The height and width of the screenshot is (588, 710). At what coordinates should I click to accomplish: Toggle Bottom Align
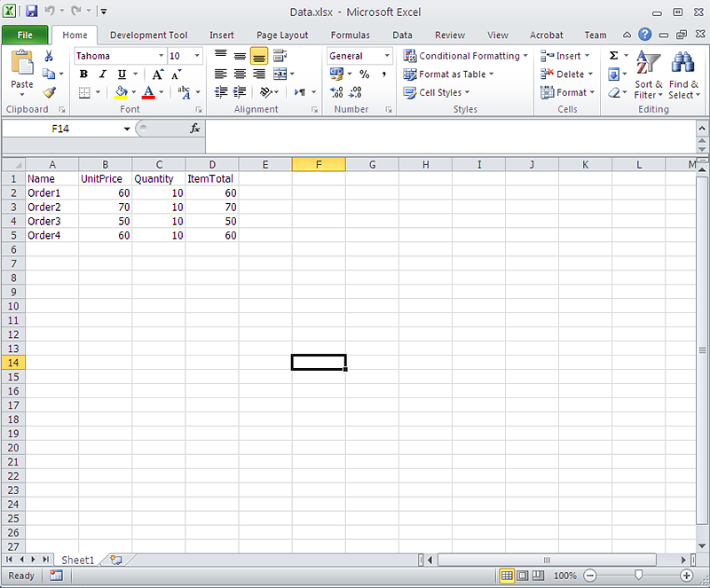point(258,56)
